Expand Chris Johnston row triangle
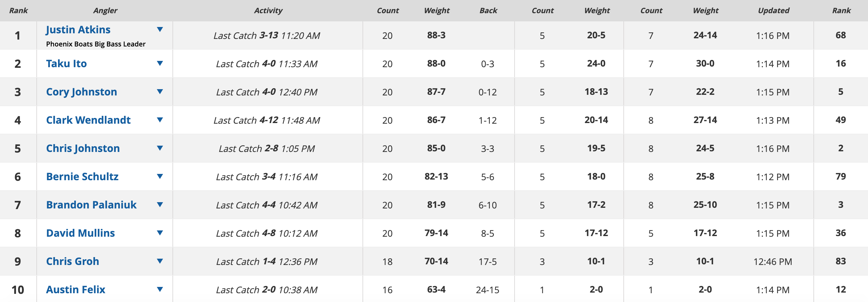 tap(160, 148)
